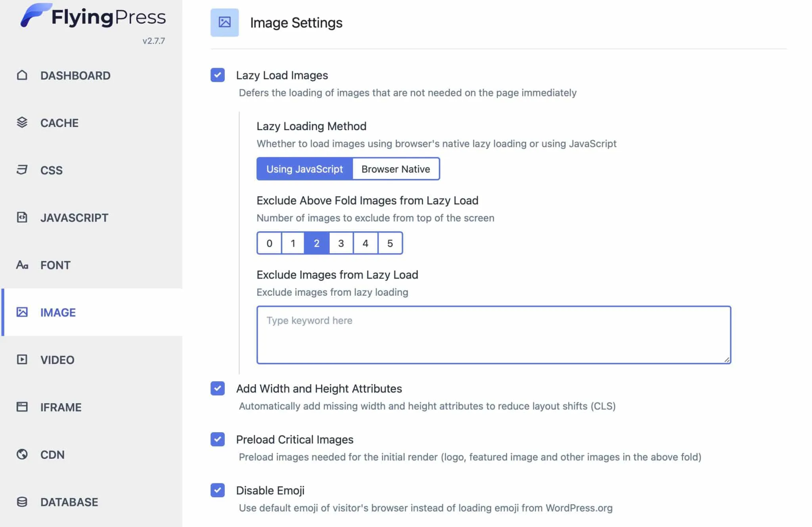Set excluded above fold images to 5
Viewport: 812px width, 527px height.
click(390, 243)
